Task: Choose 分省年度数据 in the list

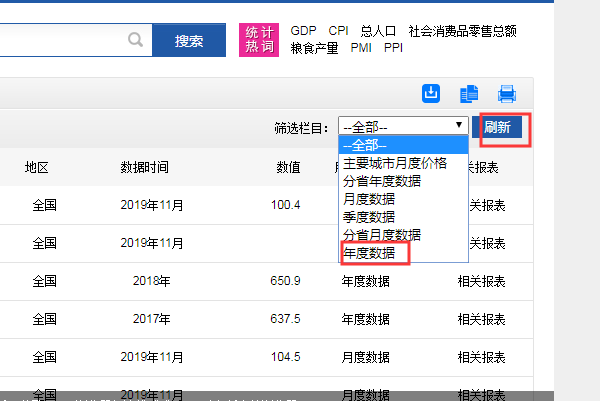Action: tap(381, 181)
